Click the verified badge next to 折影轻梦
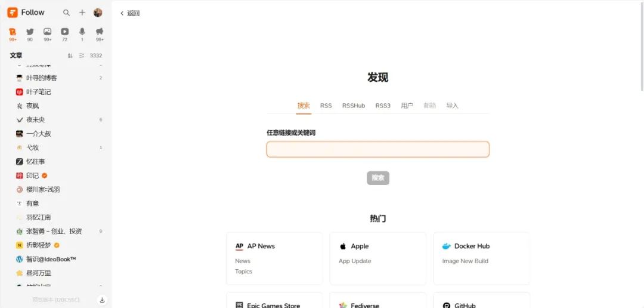This screenshot has width=644, height=308. [57, 245]
